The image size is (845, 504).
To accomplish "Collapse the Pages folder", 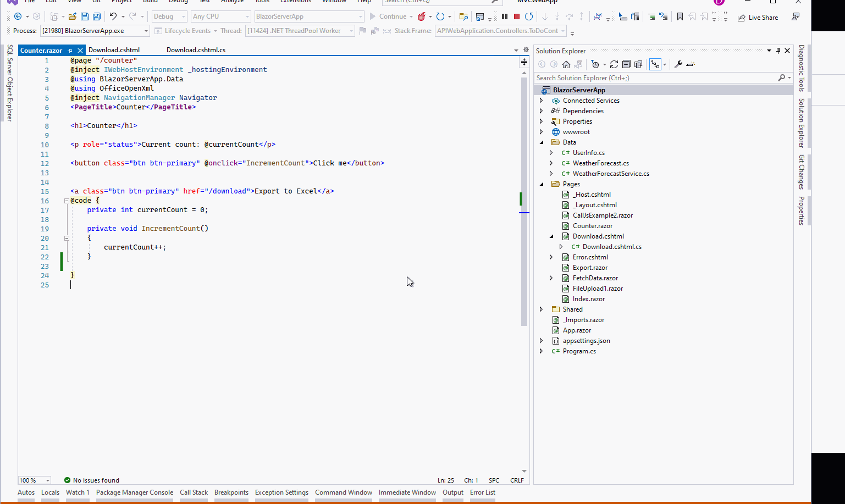I will 541,184.
